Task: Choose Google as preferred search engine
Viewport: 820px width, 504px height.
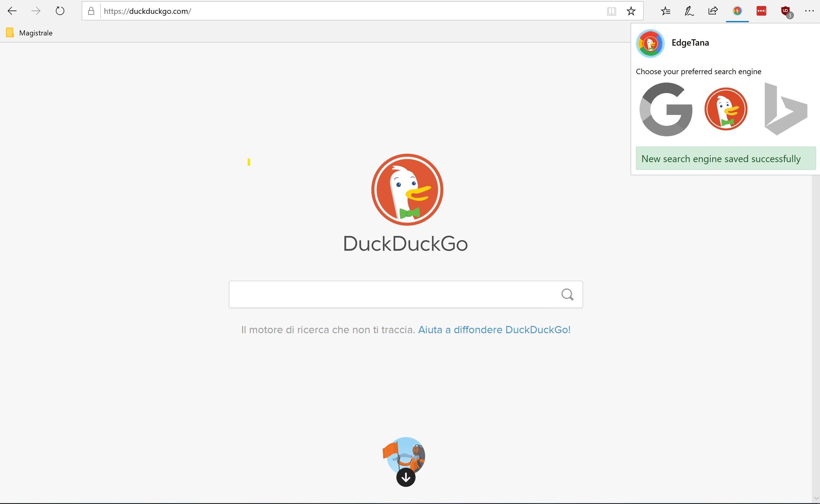Action: click(666, 109)
